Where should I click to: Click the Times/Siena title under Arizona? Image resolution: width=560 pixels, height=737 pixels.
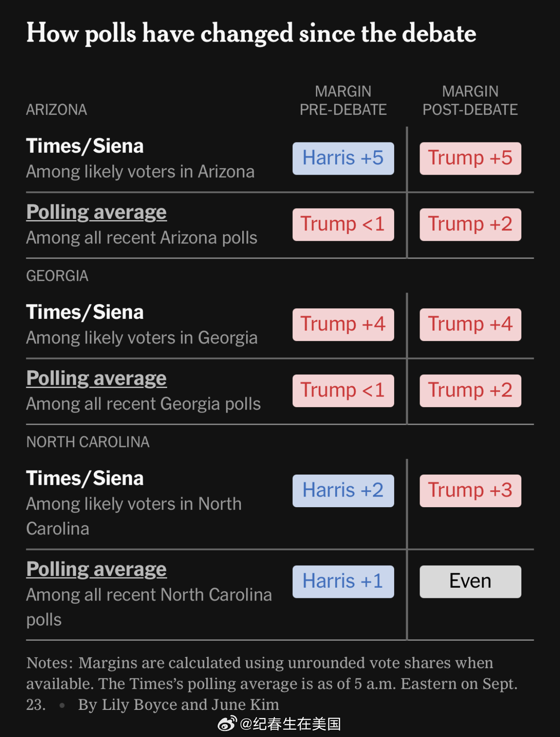[85, 146]
